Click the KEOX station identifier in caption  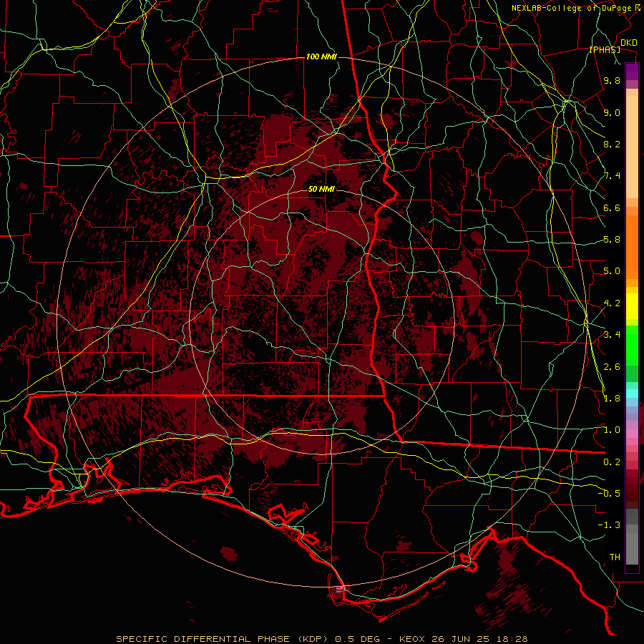pyautogui.click(x=412, y=639)
